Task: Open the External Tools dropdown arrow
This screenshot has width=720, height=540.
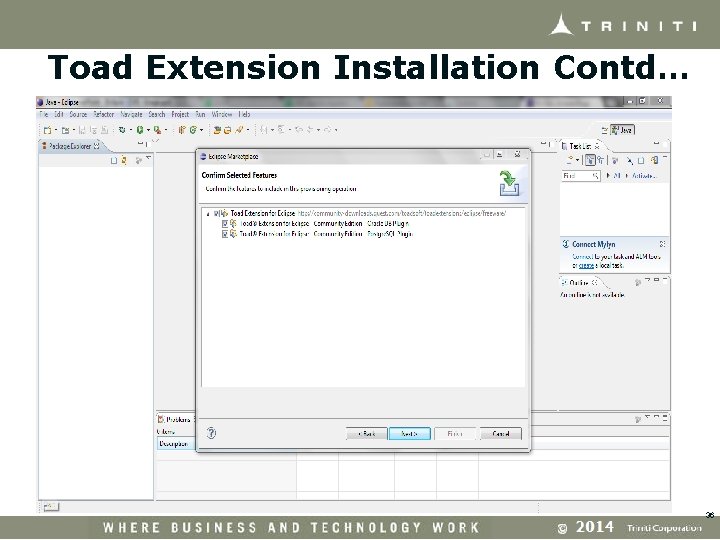Action: coord(166,131)
